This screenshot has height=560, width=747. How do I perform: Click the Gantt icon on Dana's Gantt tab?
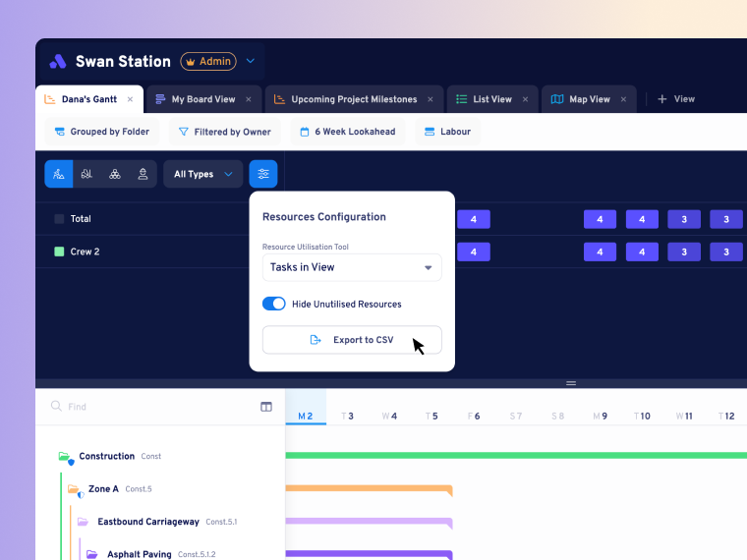point(50,99)
